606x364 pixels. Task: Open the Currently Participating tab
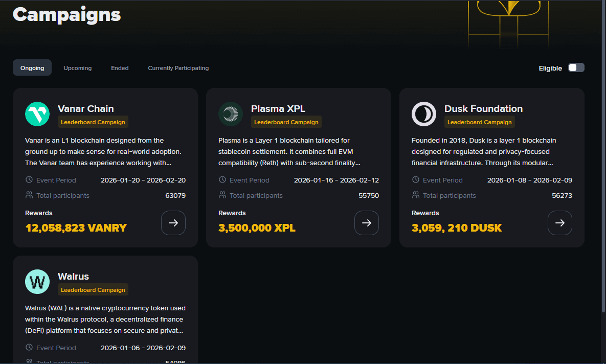(x=178, y=68)
